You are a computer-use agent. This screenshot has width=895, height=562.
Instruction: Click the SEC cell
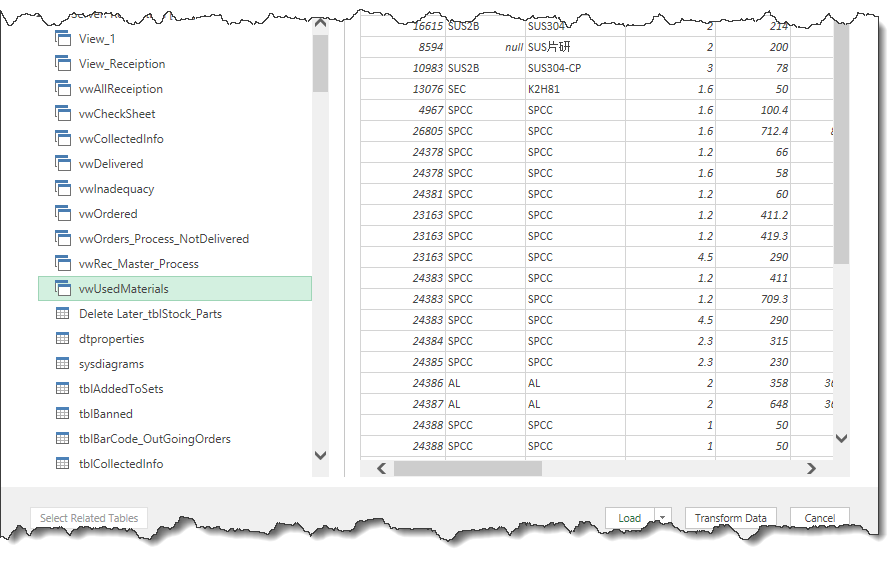pyautogui.click(x=485, y=89)
